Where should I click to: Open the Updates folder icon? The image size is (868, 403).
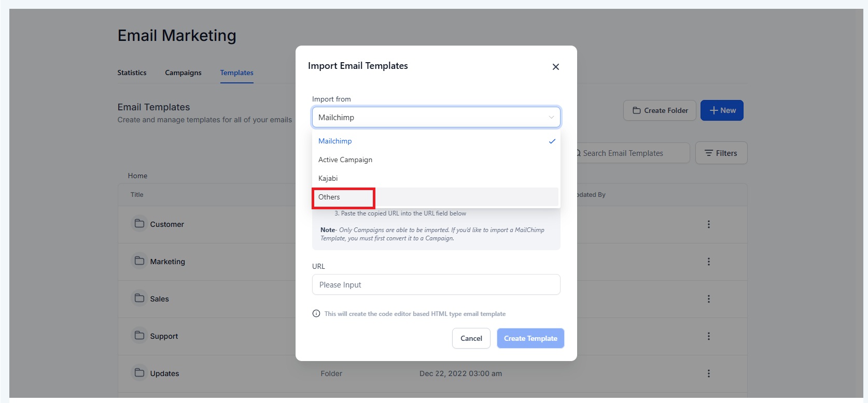click(139, 372)
